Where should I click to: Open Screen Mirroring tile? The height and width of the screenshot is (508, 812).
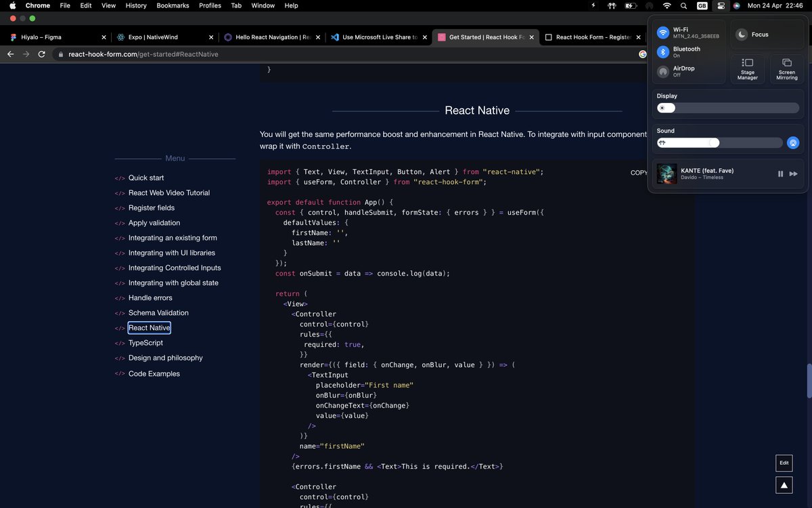787,68
